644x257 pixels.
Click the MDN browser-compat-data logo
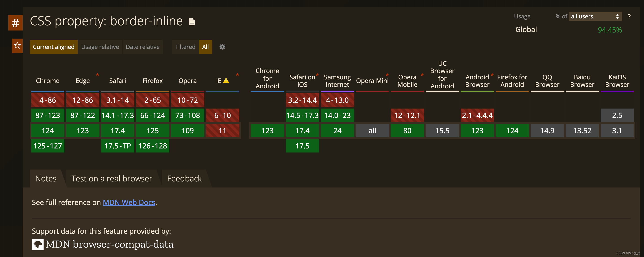click(38, 244)
